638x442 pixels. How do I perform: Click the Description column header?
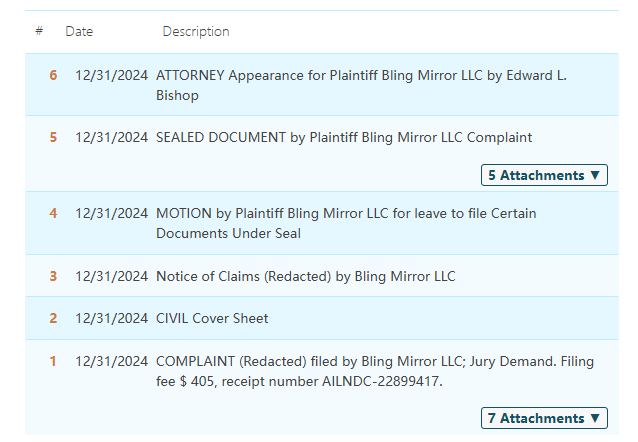click(196, 32)
